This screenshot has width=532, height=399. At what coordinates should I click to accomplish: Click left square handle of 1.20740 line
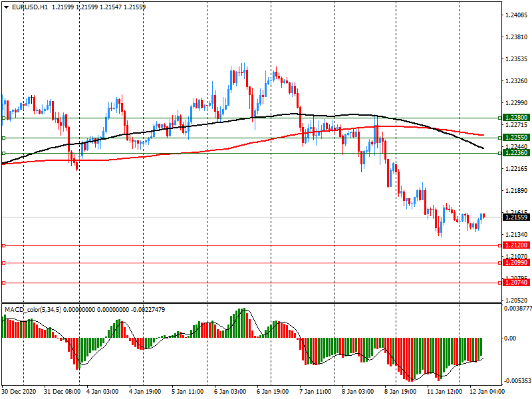pos(3,283)
